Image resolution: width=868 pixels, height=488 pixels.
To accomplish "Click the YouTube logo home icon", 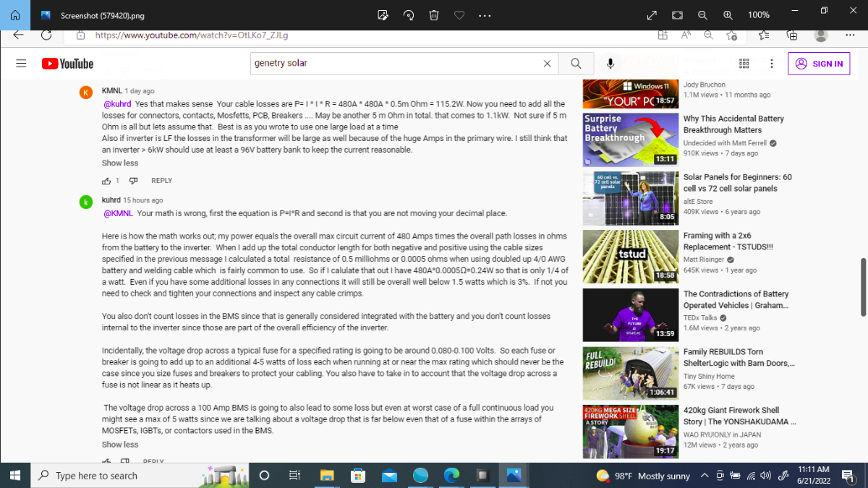I will [67, 64].
